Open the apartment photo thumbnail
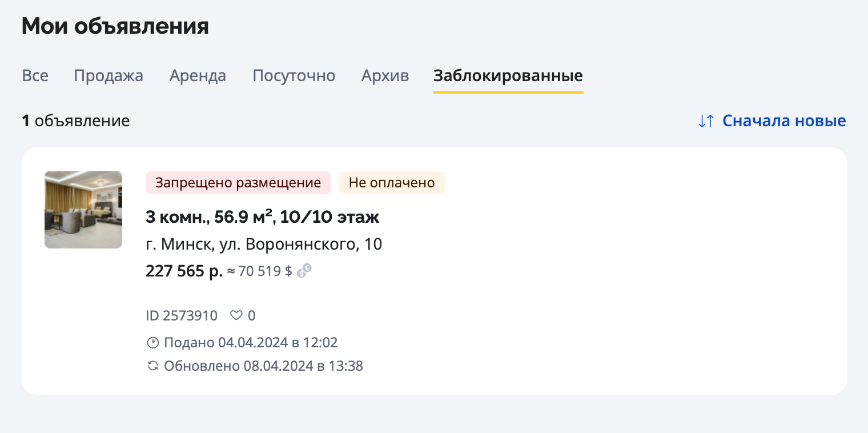 [83, 210]
